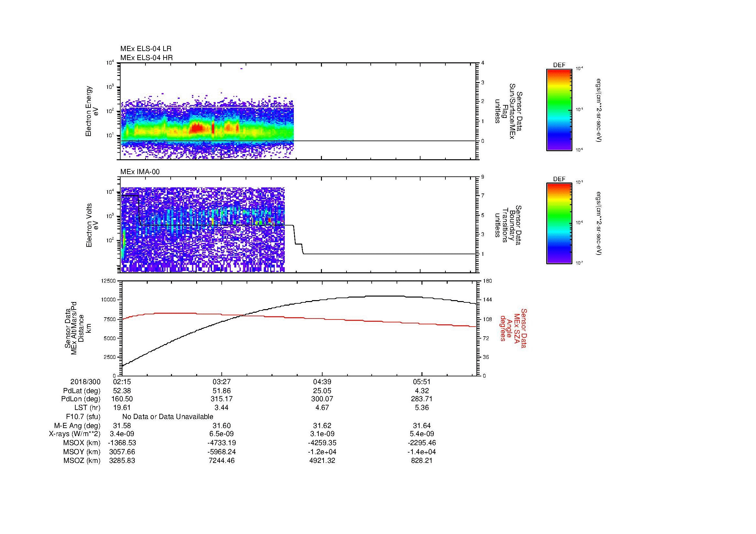The image size is (756, 534).
Task: Click the 'F10.7 (sfu)' row label
Action: [83, 417]
